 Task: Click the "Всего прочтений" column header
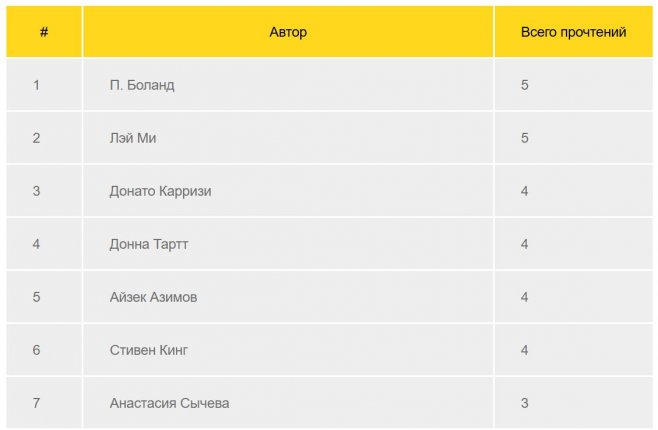pyautogui.click(x=573, y=32)
